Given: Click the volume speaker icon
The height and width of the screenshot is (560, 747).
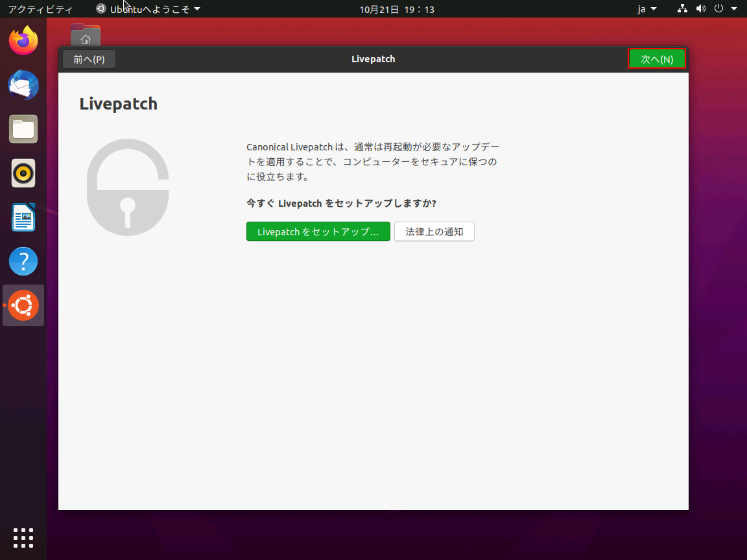Looking at the screenshot, I should click(x=700, y=8).
